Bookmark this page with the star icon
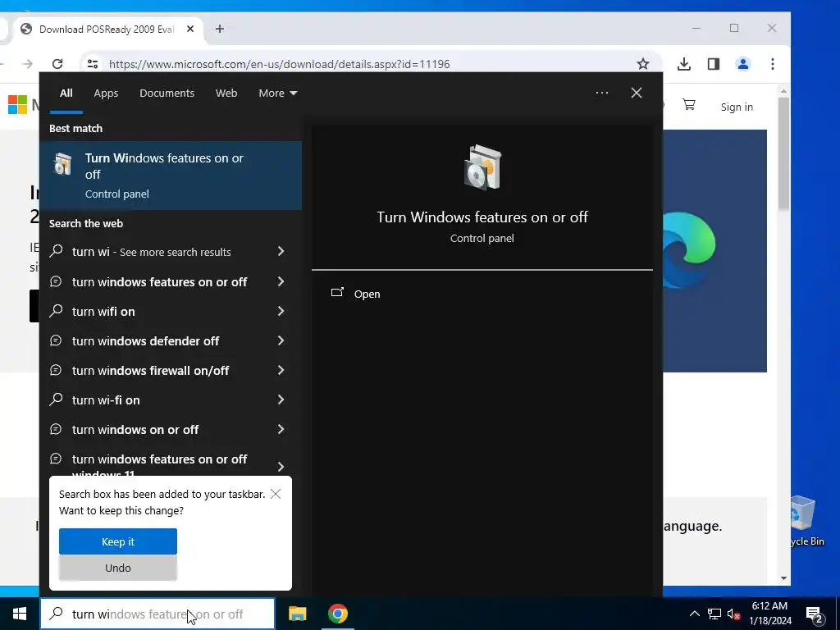 pyautogui.click(x=643, y=64)
